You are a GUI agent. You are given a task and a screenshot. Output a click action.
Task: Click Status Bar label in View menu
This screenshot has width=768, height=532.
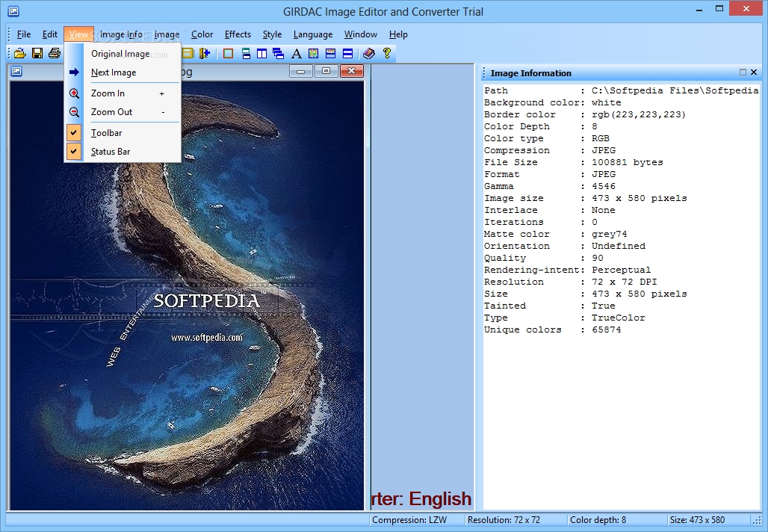pos(111,152)
